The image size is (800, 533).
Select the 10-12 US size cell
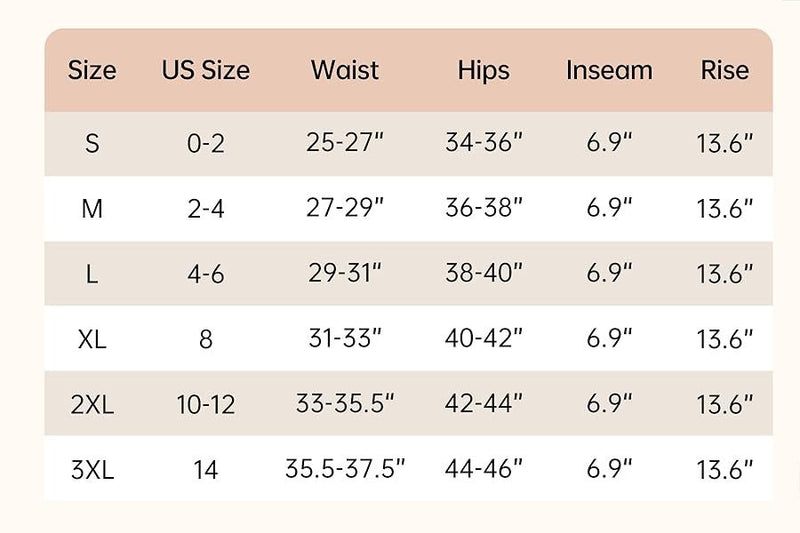click(206, 404)
